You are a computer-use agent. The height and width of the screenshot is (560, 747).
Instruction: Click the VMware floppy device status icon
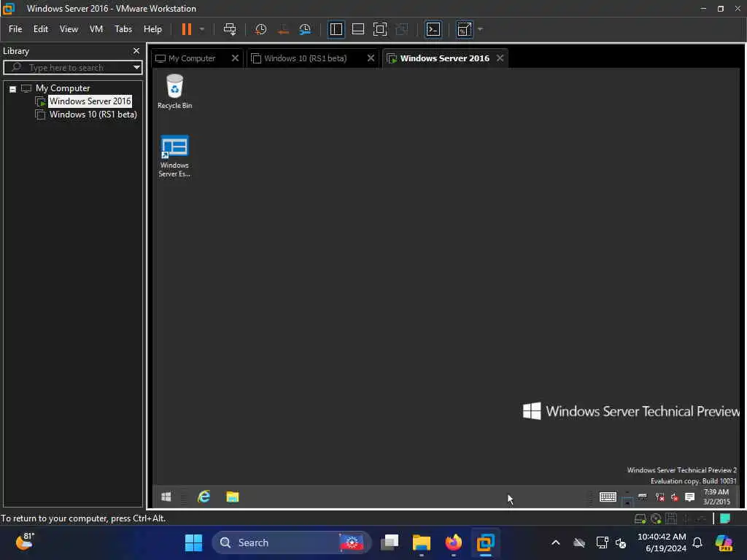(671, 518)
